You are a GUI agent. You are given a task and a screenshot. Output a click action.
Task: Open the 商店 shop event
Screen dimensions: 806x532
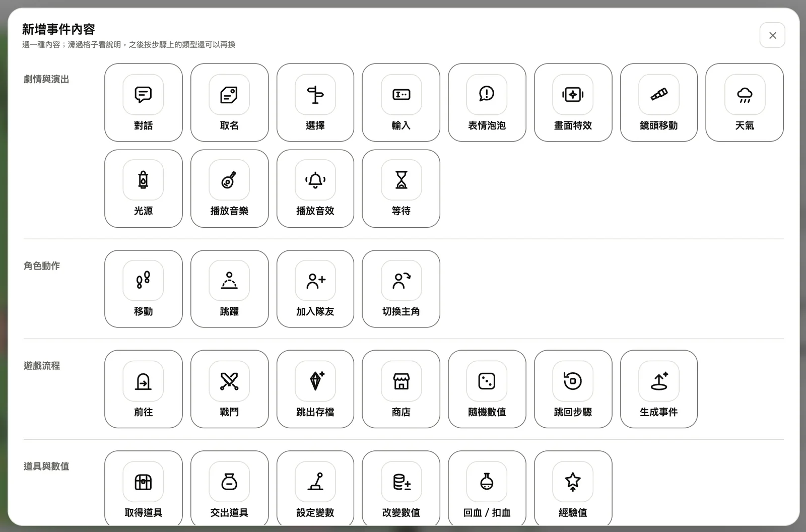[x=401, y=389]
